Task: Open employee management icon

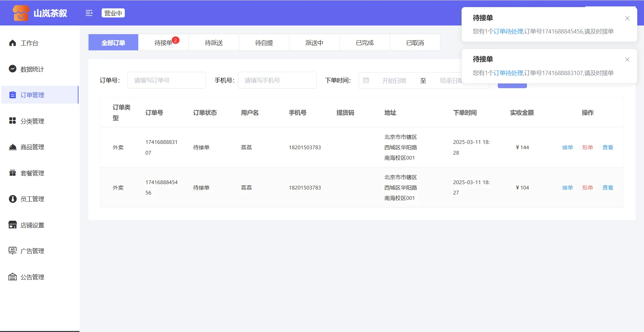Action: 12,199
